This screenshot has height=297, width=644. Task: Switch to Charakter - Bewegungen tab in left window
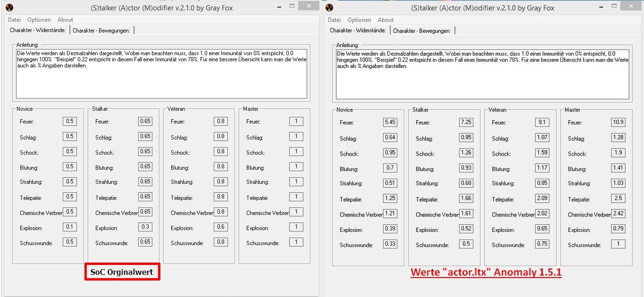[x=102, y=30]
